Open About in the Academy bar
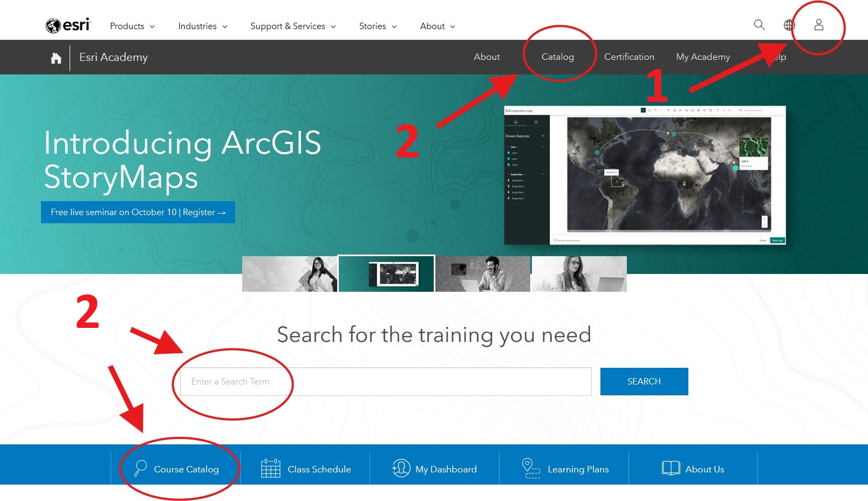The height and width of the screenshot is (501, 868). (x=487, y=57)
